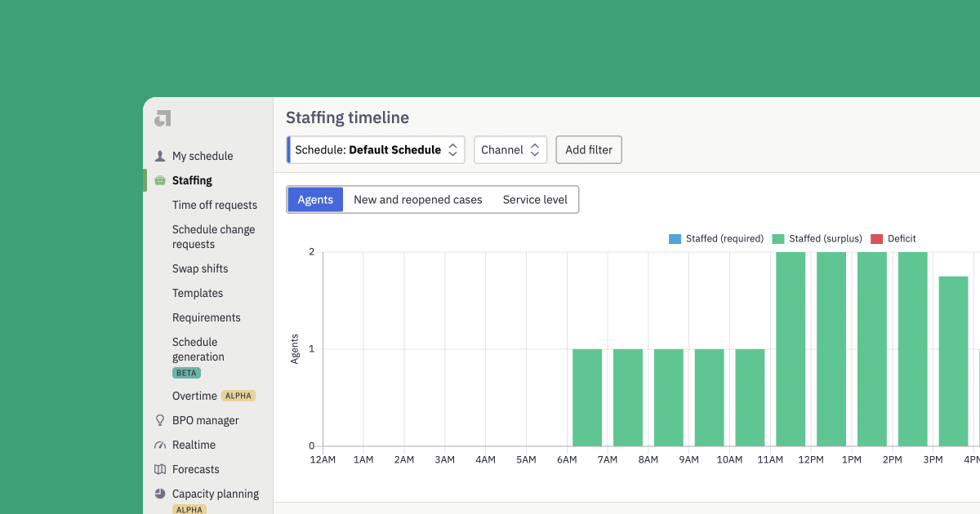Click the Add filter button
The width and height of the screenshot is (980, 514).
(588, 149)
